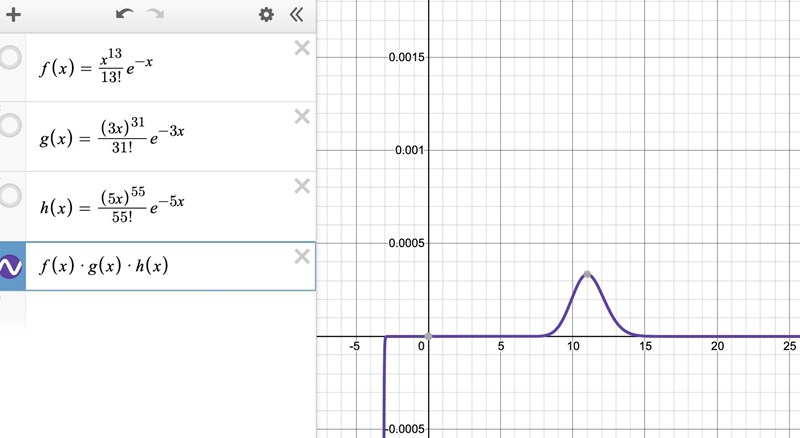Open the Add Item plus menu

click(14, 15)
